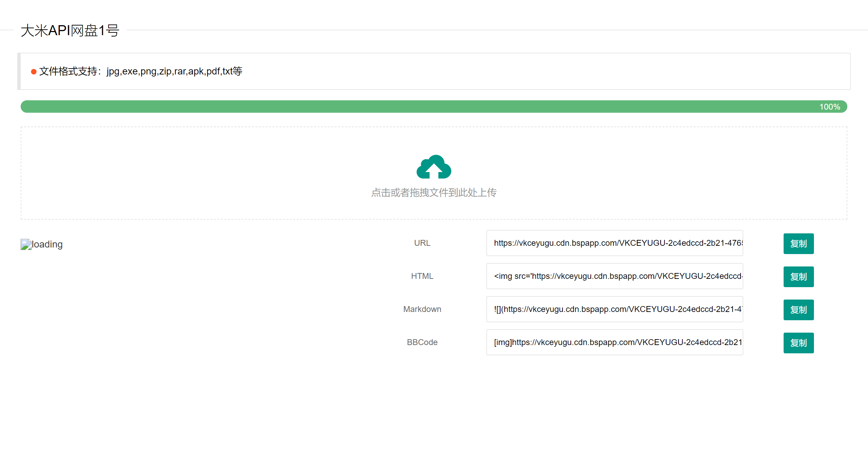Click the Markdown label
868x475 pixels.
(x=422, y=309)
